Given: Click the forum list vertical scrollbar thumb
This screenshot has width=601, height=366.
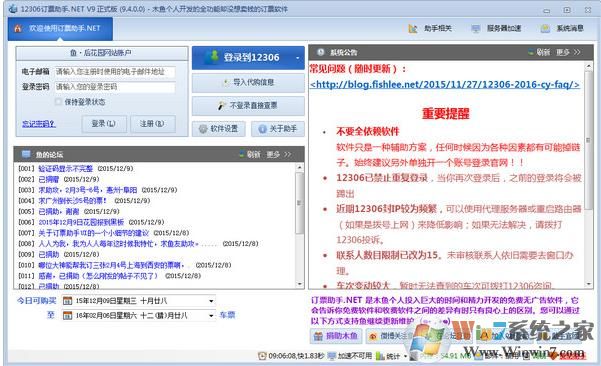Looking at the screenshot, I should pos(299,202).
